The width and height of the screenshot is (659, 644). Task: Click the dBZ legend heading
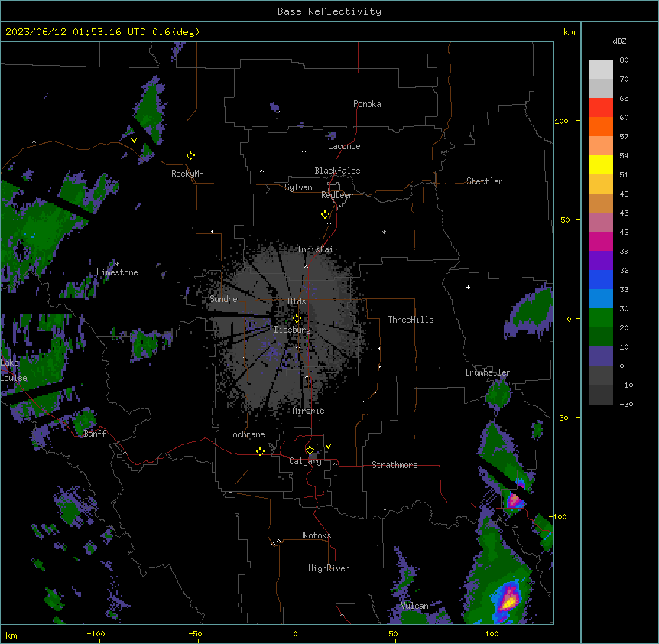619,41
